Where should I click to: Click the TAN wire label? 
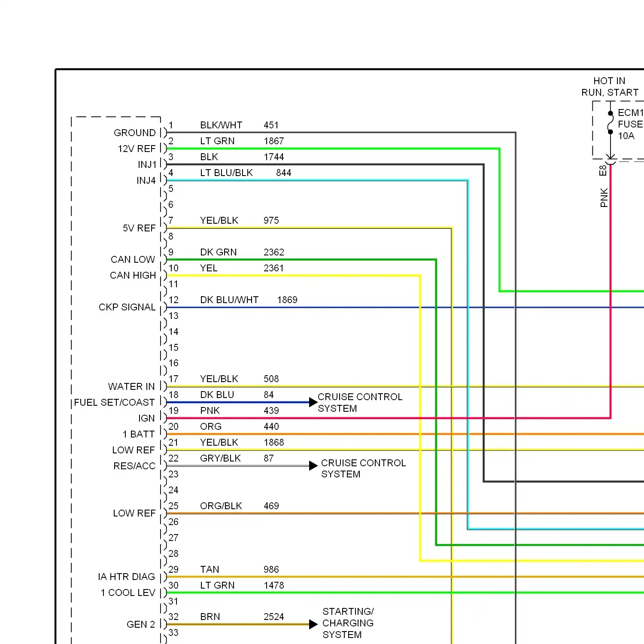click(210, 570)
